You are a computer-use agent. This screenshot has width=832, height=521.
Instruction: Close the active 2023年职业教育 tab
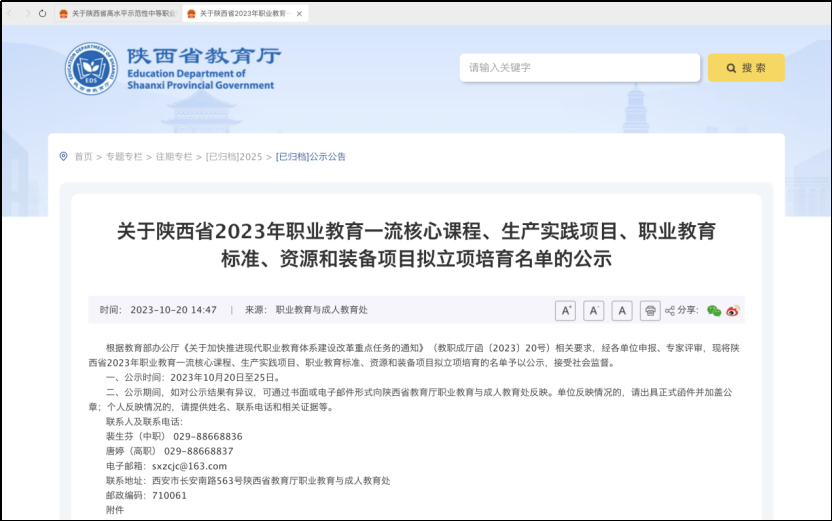coord(299,14)
